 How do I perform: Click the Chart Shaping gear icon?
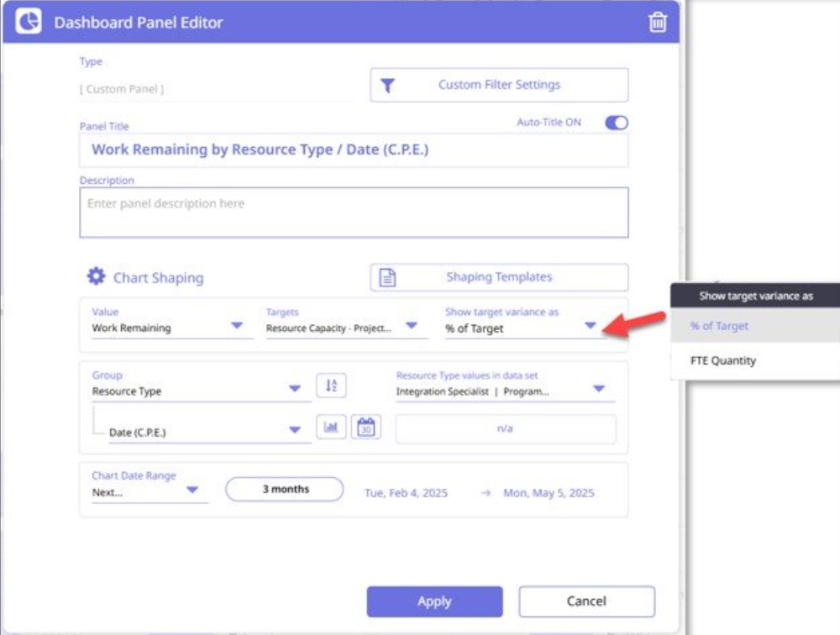point(97,276)
